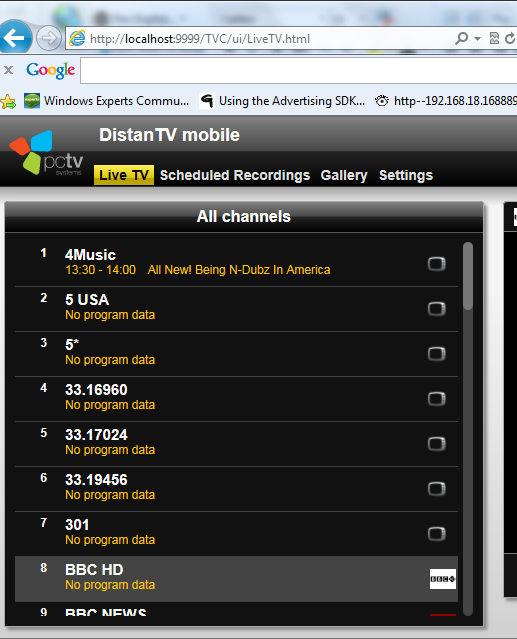Click the BBC HD channel logo
The width and height of the screenshot is (517, 639).
tap(443, 579)
